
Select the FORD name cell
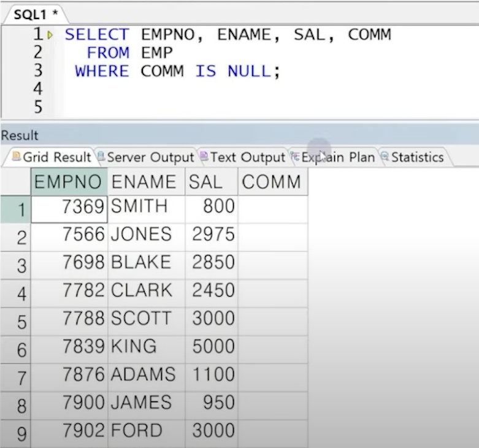(x=147, y=434)
